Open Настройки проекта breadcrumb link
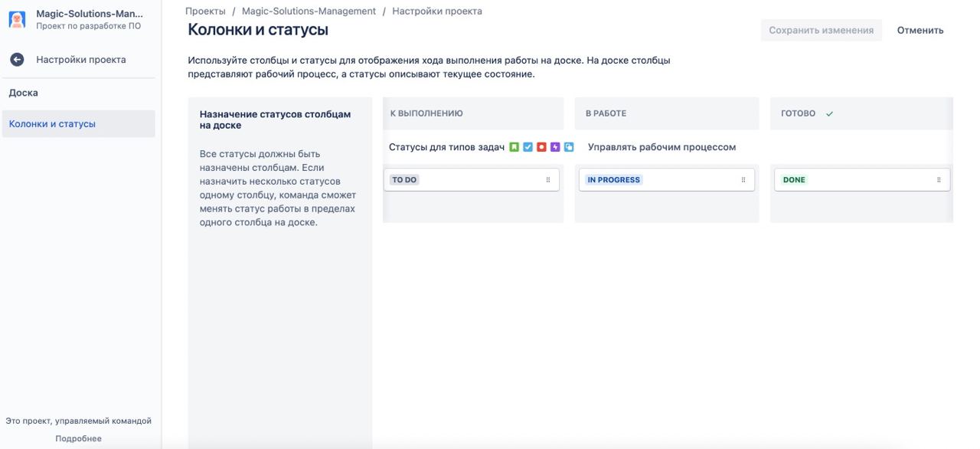This screenshot has width=980, height=449. [437, 11]
